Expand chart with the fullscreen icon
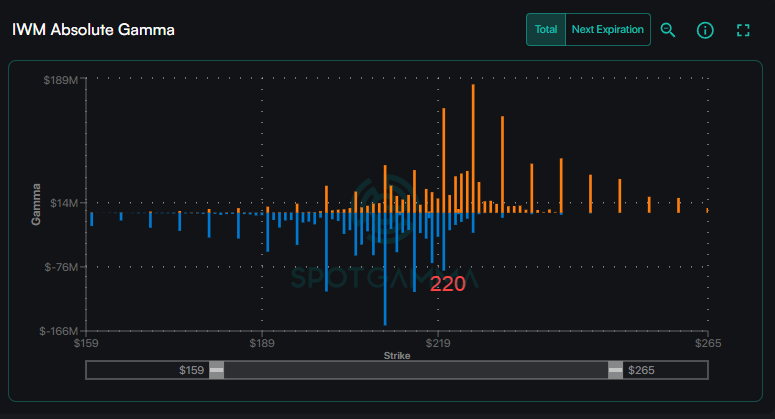This screenshot has width=775, height=419. [742, 30]
